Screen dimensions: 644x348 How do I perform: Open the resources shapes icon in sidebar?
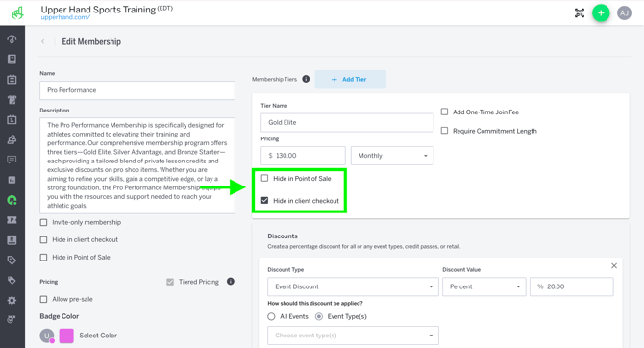click(12, 139)
